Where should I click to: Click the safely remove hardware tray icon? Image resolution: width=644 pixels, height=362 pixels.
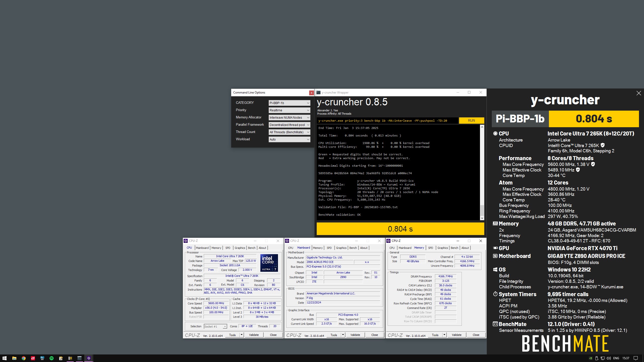pyautogui.click(x=597, y=358)
